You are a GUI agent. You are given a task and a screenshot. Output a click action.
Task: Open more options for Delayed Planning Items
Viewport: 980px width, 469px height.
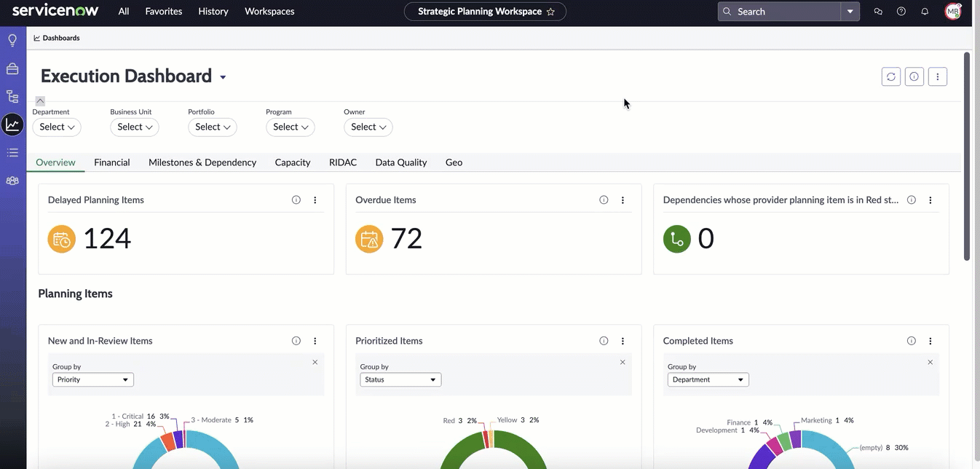click(x=315, y=200)
